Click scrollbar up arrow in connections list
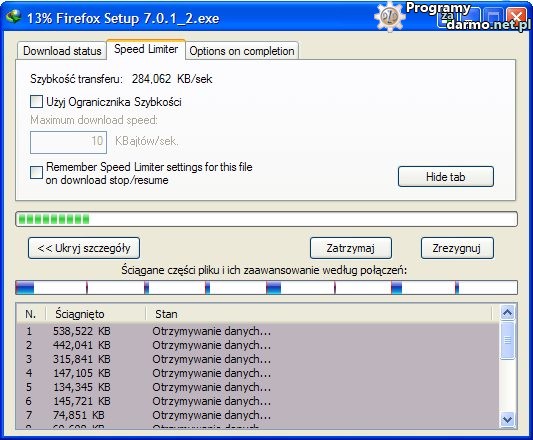 [x=508, y=312]
